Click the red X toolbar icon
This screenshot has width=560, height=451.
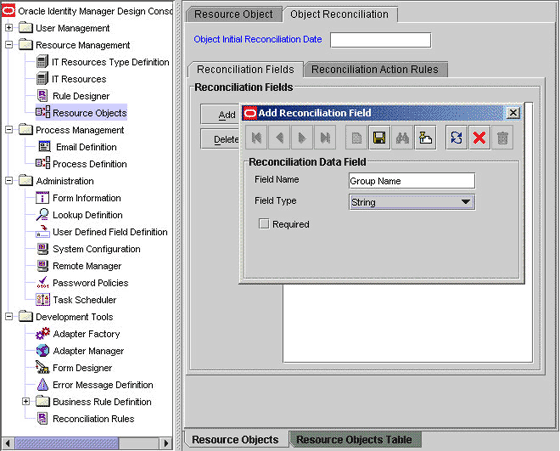(x=479, y=137)
